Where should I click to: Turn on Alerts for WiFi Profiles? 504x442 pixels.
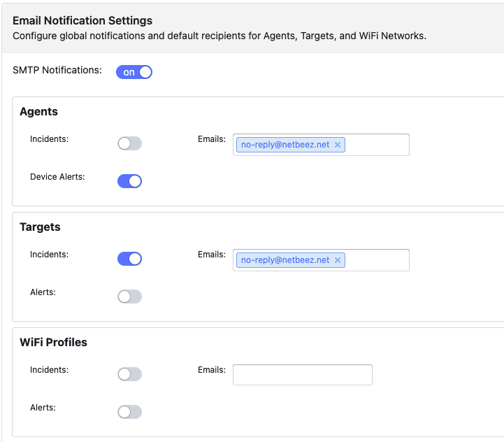click(x=129, y=412)
